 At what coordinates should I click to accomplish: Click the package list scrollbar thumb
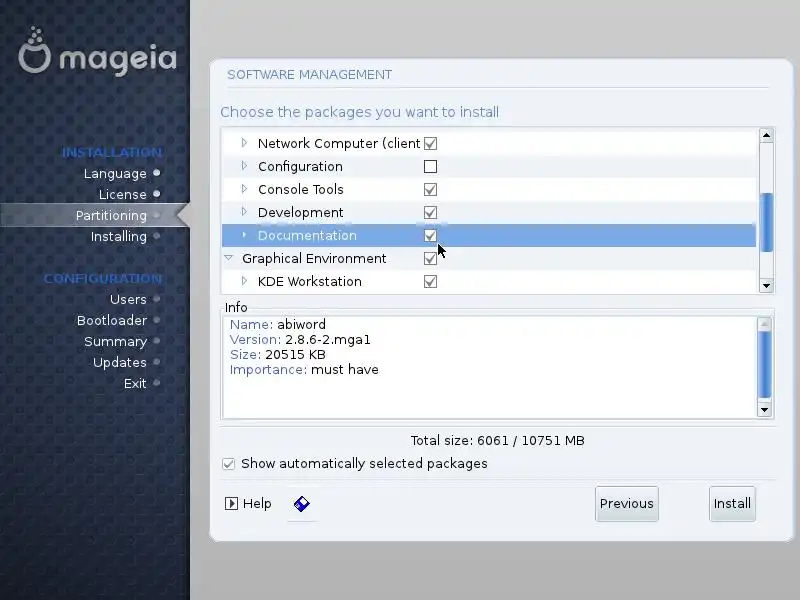[766, 222]
